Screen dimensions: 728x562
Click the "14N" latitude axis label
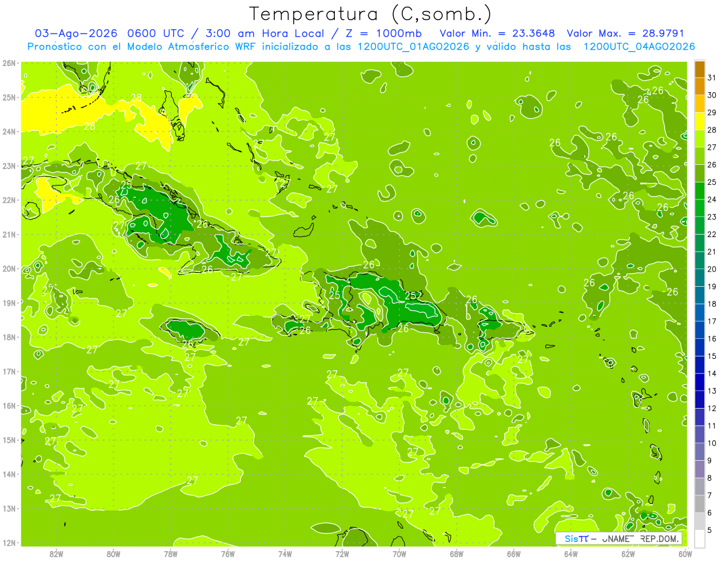(9, 474)
